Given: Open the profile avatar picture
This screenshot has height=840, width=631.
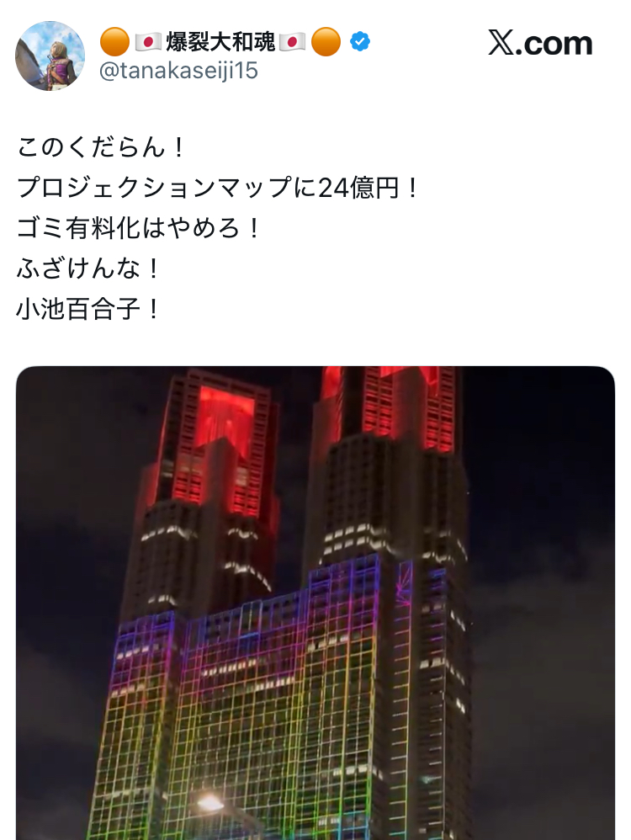Looking at the screenshot, I should click(x=50, y=56).
